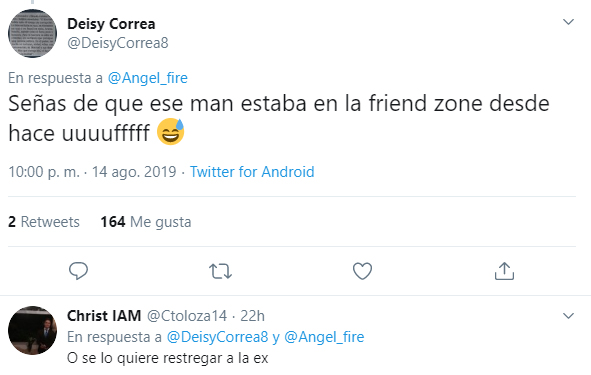The image size is (591, 375).
Task: Open Christ IAM's avatar image
Action: [32, 331]
